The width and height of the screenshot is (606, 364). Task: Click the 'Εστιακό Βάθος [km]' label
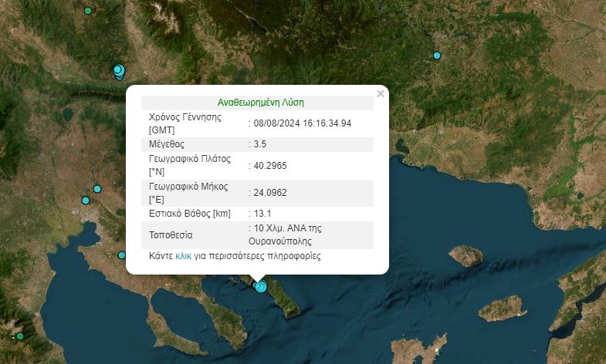(190, 214)
